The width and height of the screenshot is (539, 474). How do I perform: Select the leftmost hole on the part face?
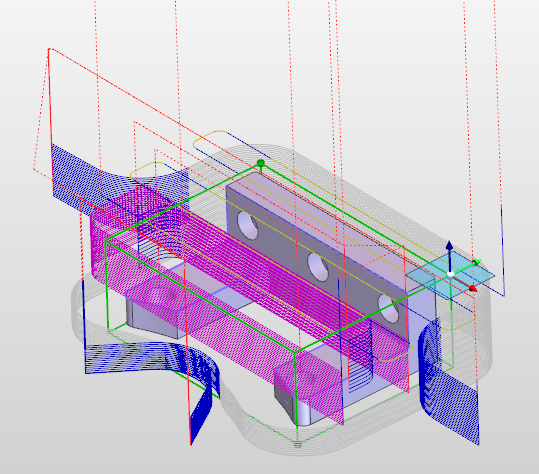pyautogui.click(x=248, y=225)
